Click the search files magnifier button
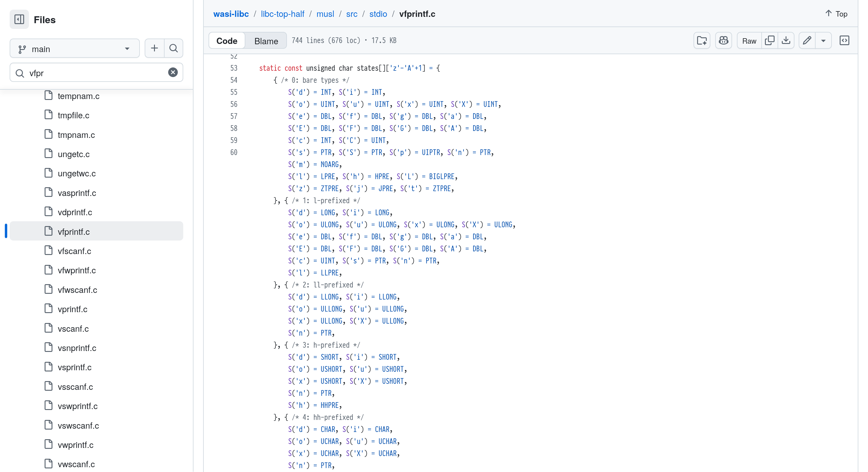868x472 pixels. (x=174, y=48)
